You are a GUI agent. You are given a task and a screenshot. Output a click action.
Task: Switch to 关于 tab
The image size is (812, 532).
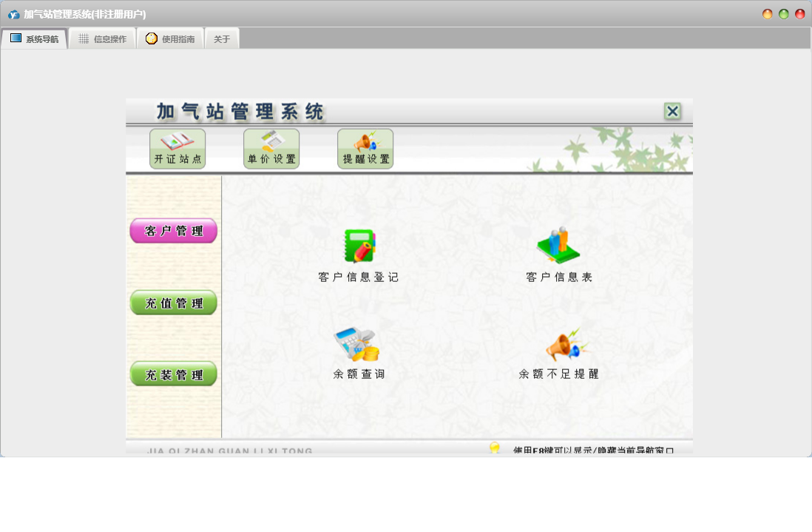(x=222, y=39)
